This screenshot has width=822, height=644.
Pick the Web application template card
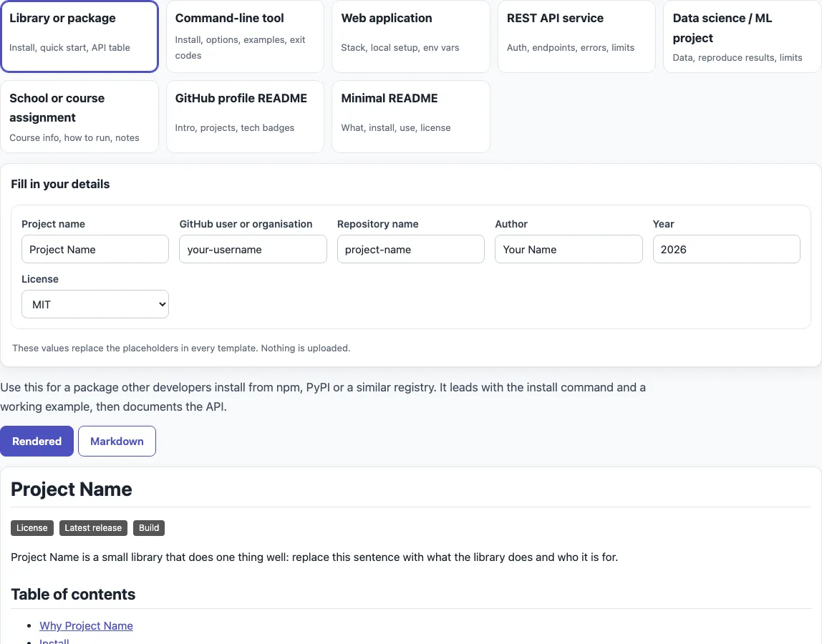coord(410,36)
